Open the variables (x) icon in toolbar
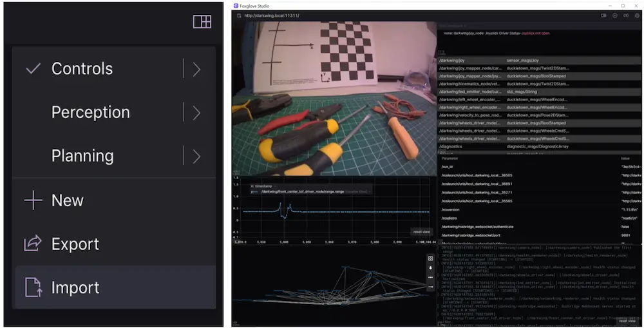The width and height of the screenshot is (644, 328). pyautogui.click(x=626, y=15)
